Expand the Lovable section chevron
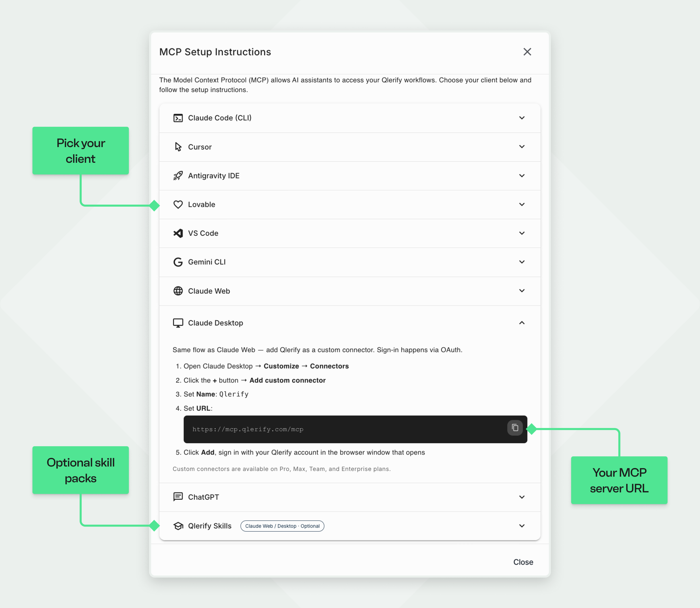The width and height of the screenshot is (700, 608). tap(521, 204)
